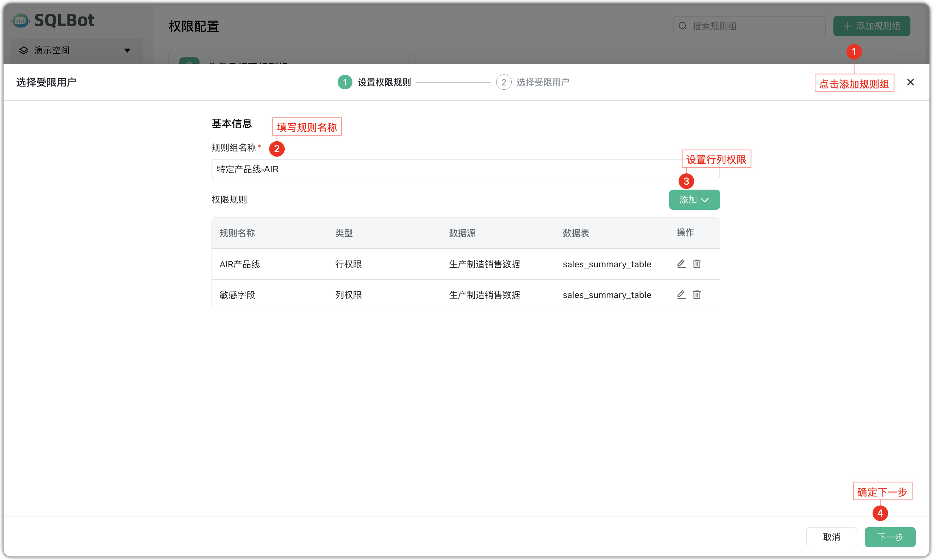This screenshot has width=933, height=560.
Task: Click the trash delete icon for AIR产品线 rule
Action: tap(697, 264)
